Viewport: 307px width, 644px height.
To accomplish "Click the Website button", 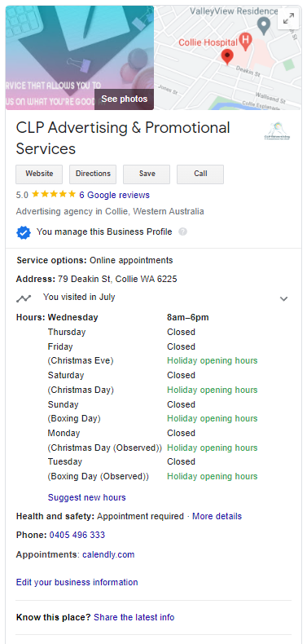I will click(39, 174).
